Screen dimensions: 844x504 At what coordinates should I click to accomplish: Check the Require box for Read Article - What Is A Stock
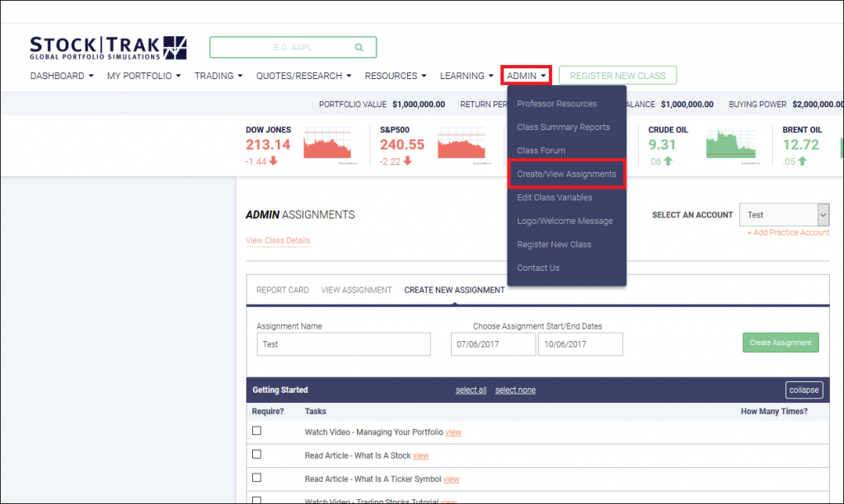256,455
